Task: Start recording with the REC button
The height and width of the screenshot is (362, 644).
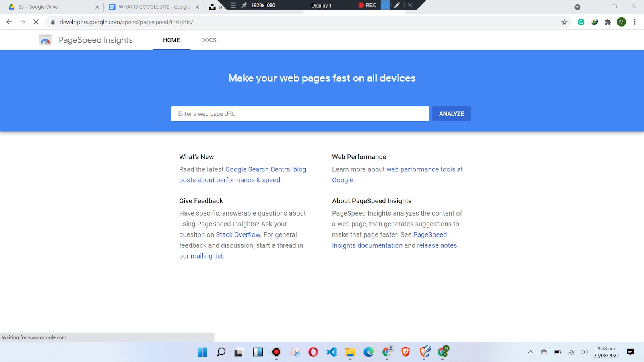Action: tap(367, 5)
